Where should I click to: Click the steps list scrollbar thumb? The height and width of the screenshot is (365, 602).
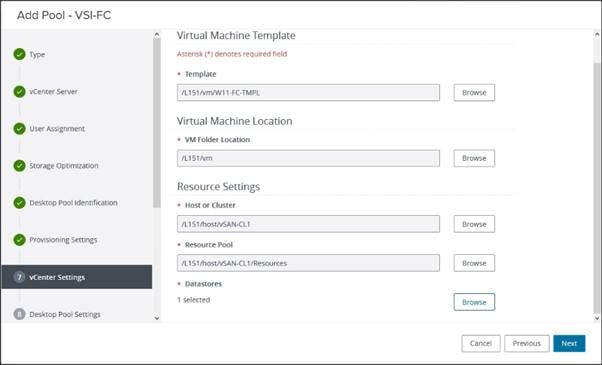tap(157, 123)
